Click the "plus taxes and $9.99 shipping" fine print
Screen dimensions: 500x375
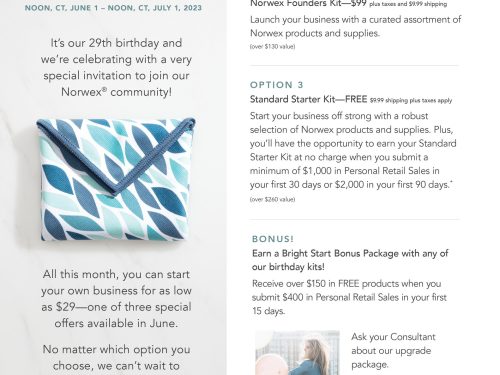pos(408,4)
